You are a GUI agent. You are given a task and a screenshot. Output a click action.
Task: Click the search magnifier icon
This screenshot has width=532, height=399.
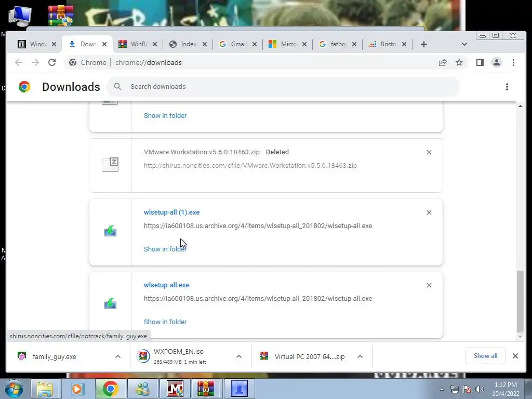click(117, 87)
